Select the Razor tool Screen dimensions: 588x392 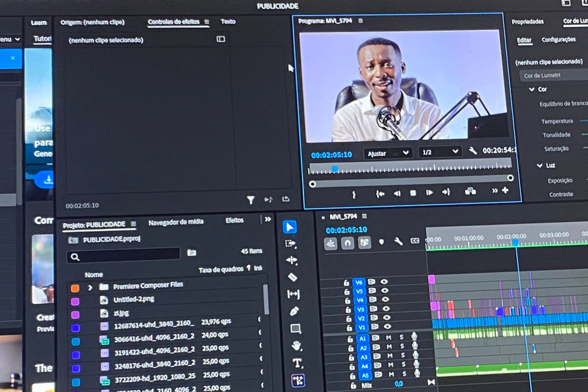pos(292,277)
